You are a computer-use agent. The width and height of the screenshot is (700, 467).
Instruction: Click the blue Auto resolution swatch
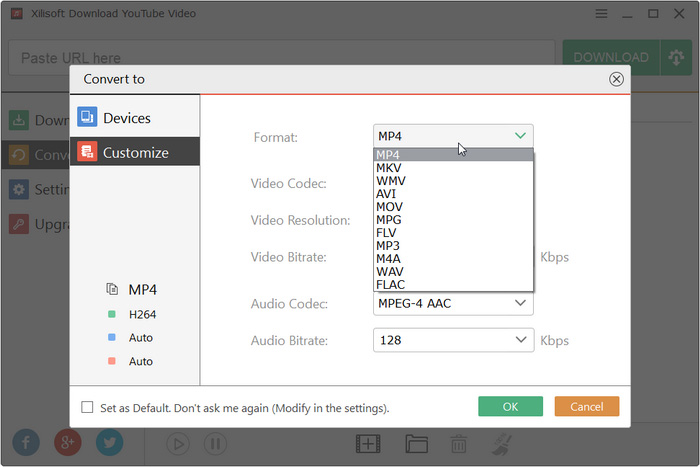(x=112, y=338)
